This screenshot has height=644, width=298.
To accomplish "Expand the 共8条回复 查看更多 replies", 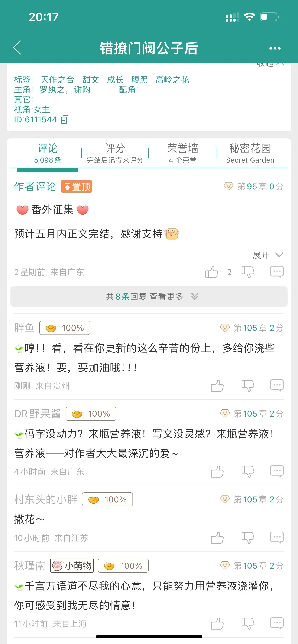I will (149, 296).
